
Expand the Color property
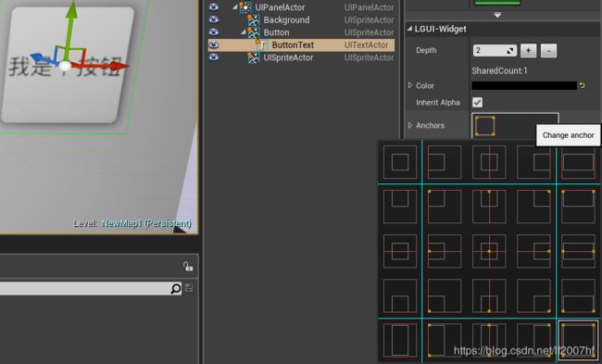click(x=410, y=85)
